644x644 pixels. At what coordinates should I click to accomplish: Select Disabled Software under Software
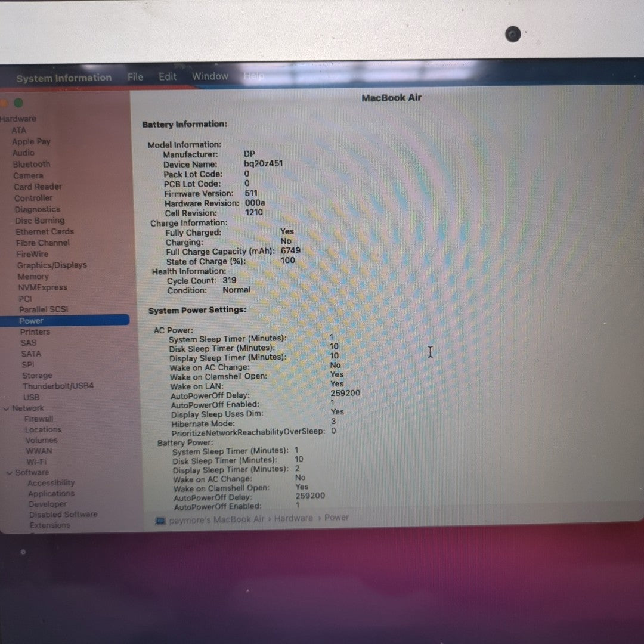pyautogui.click(x=63, y=514)
